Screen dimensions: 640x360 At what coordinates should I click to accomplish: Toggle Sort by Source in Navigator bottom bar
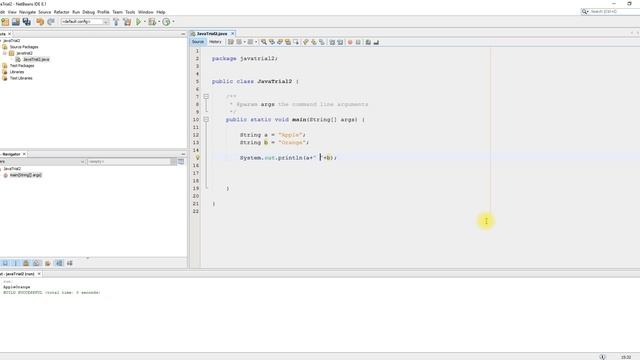tap(69, 263)
